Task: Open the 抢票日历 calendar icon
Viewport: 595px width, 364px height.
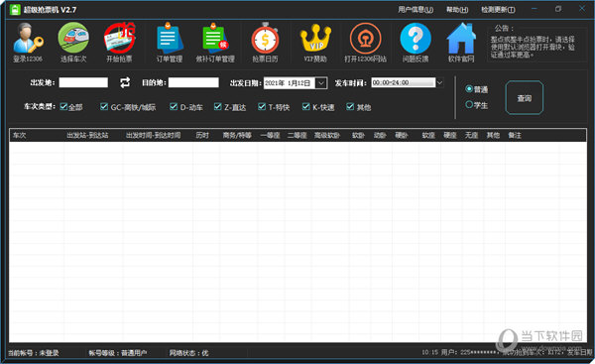Action: tap(265, 42)
